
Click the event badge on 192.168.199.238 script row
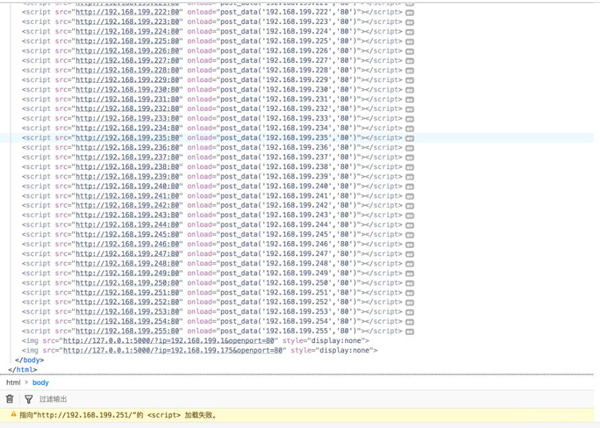tap(409, 167)
